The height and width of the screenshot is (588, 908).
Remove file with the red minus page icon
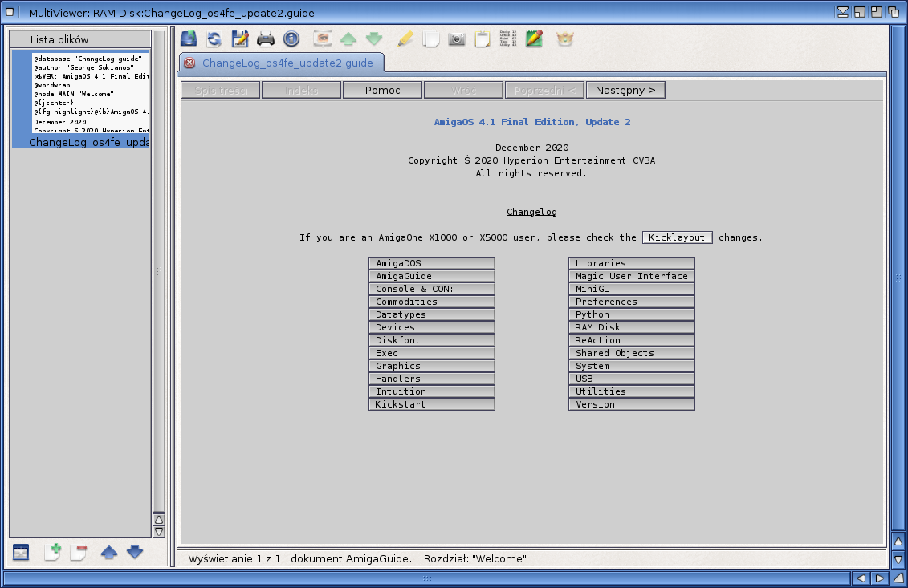[78, 552]
